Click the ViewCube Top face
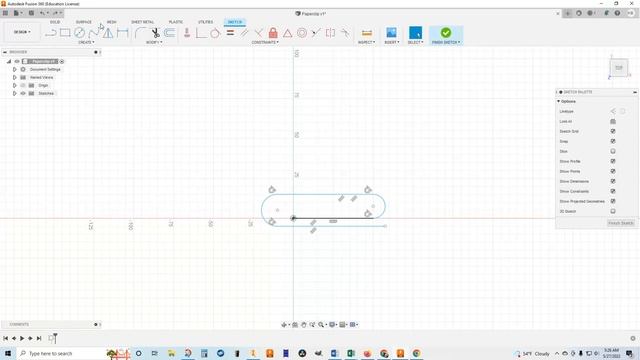The height and width of the screenshot is (360, 640). pos(619,68)
